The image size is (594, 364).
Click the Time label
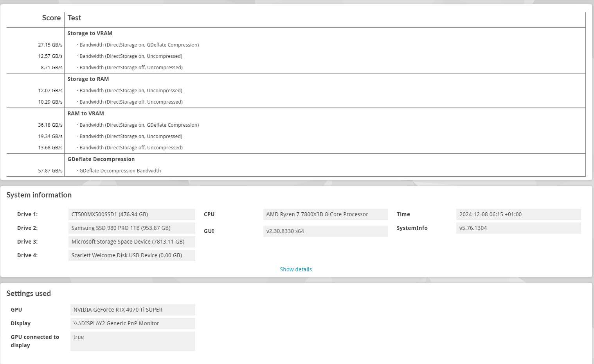(403, 214)
